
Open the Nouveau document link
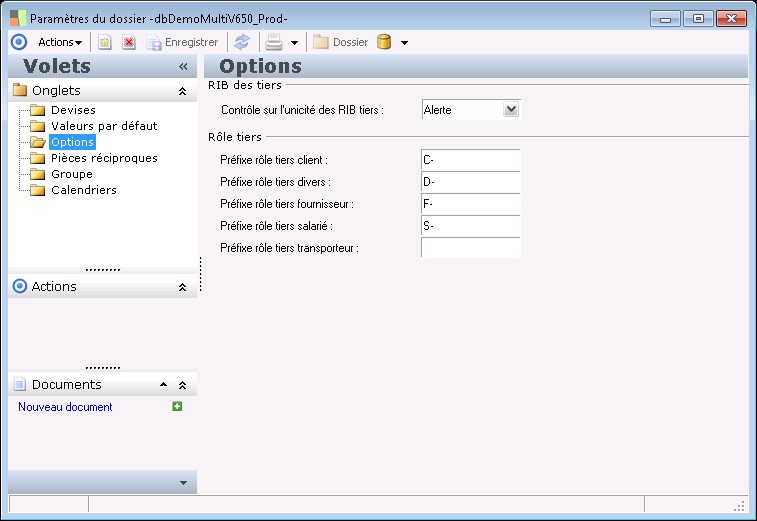pos(65,407)
